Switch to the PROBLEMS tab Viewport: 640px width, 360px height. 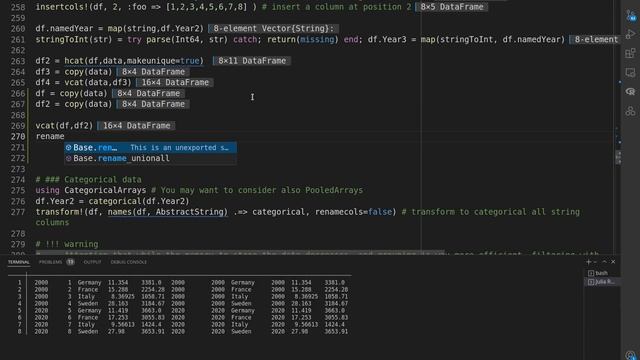pos(51,262)
